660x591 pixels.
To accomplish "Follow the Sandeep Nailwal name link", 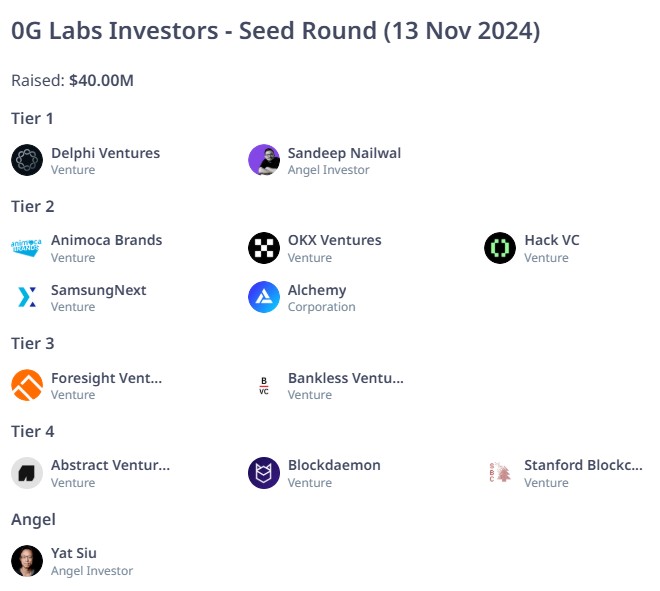I will 344,153.
